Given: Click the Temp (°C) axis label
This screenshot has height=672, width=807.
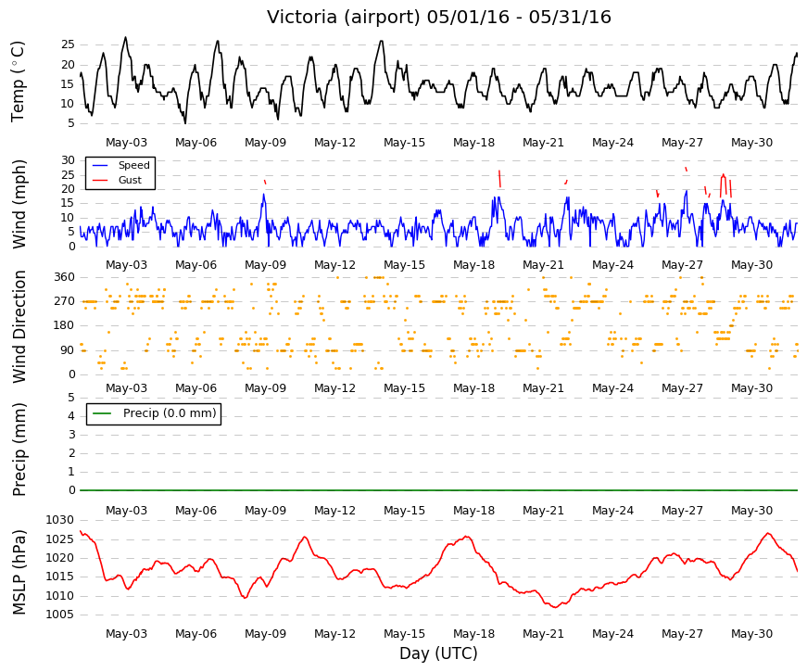Looking at the screenshot, I should pyautogui.click(x=18, y=82).
